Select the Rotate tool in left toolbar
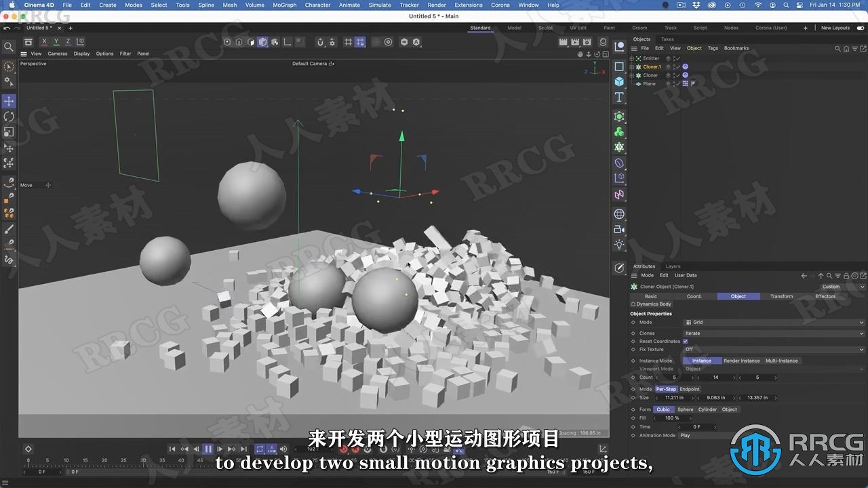The height and width of the screenshot is (488, 868). 9,117
